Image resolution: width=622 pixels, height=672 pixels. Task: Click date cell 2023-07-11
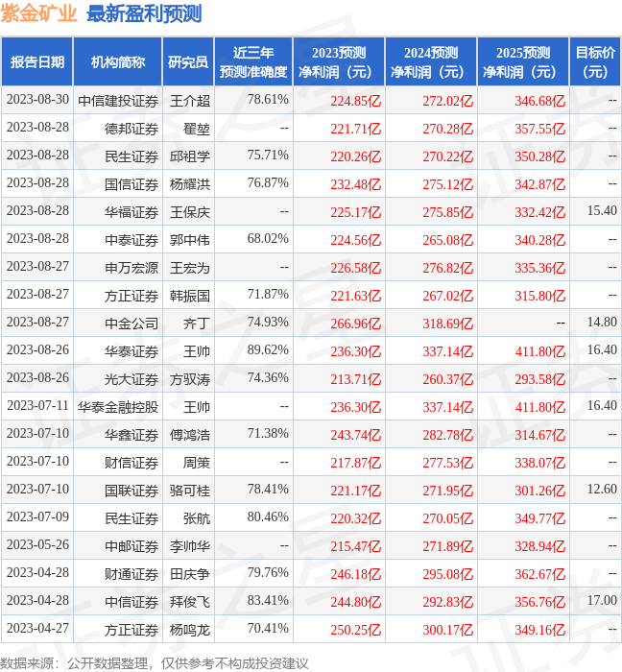(x=37, y=405)
